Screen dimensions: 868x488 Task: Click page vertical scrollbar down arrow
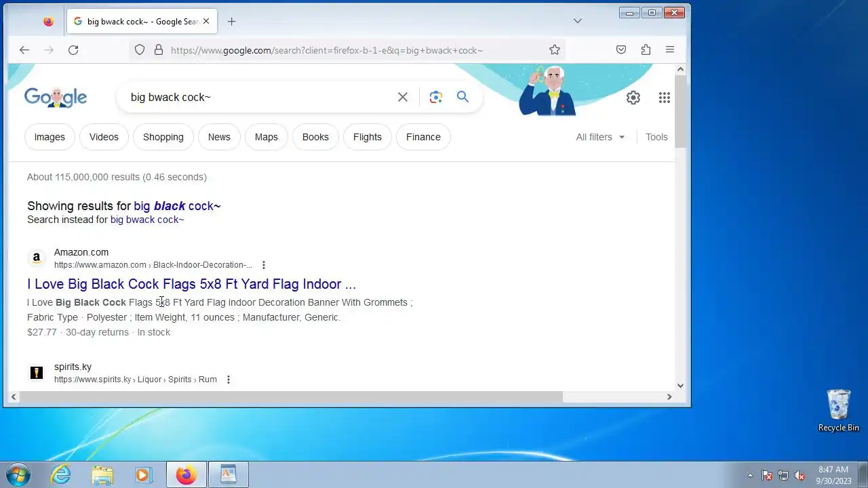(681, 386)
